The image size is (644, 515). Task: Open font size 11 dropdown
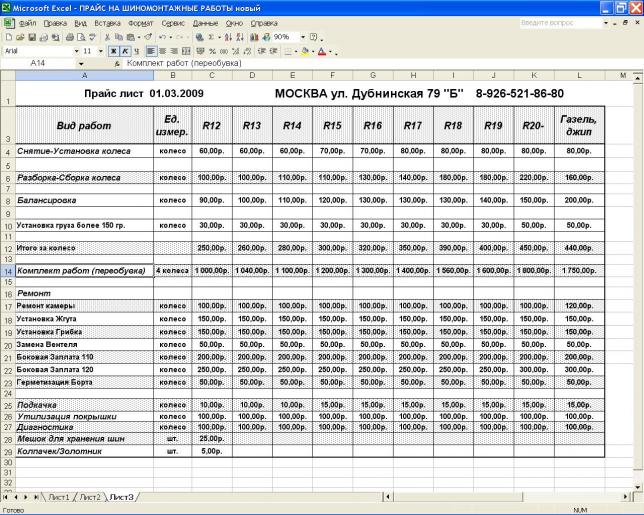[101, 51]
